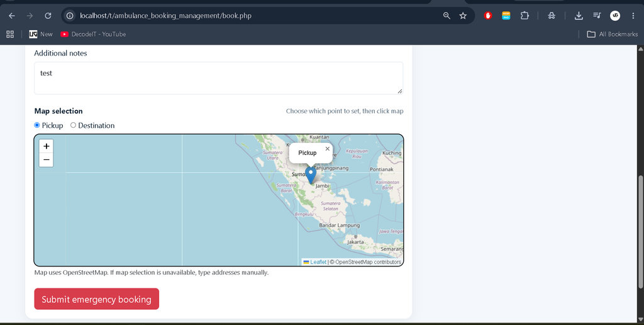The image size is (644, 325).
Task: Click the scrollbar down arrow
Action: pos(640,319)
